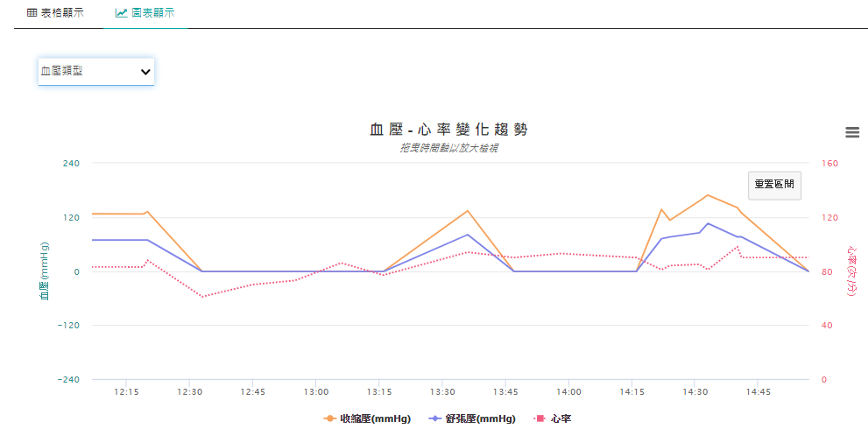Click the 12:15 time axis label
Viewport: 868px width, 436px height.
[x=126, y=391]
